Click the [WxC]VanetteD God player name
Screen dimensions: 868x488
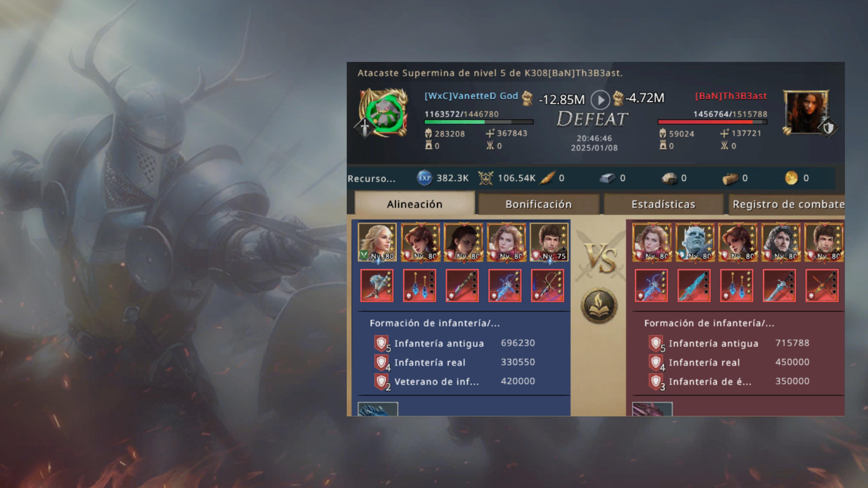pyautogui.click(x=471, y=96)
